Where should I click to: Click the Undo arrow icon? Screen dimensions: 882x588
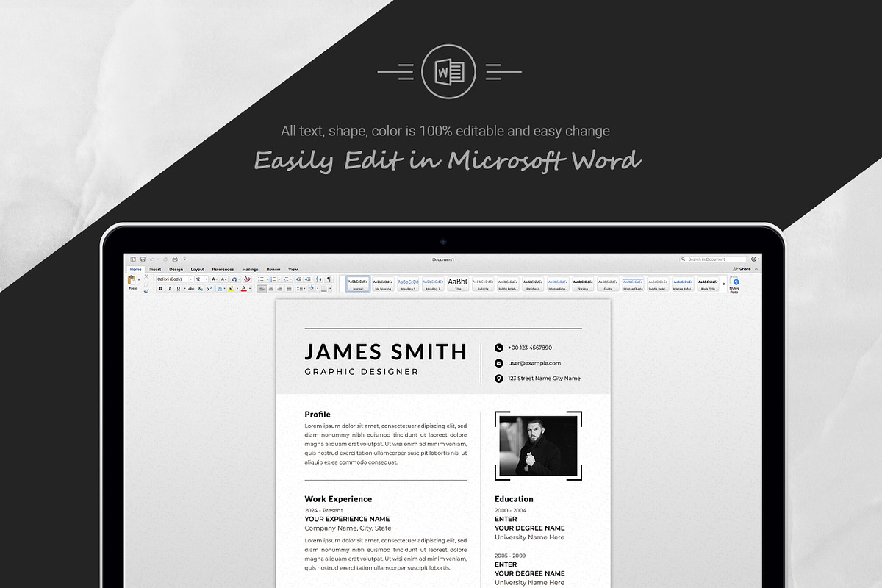point(152,259)
